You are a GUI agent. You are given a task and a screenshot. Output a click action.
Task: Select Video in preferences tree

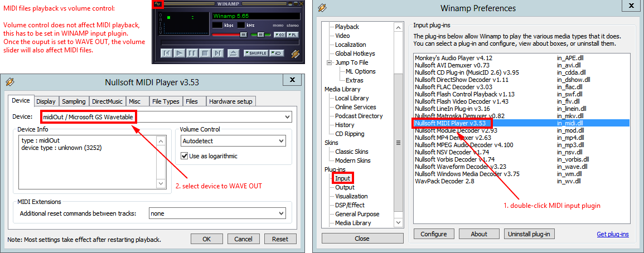click(342, 36)
